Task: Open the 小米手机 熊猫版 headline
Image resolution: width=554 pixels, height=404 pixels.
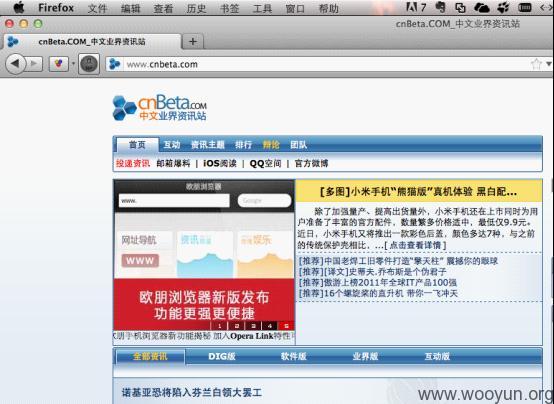Action: (x=418, y=192)
